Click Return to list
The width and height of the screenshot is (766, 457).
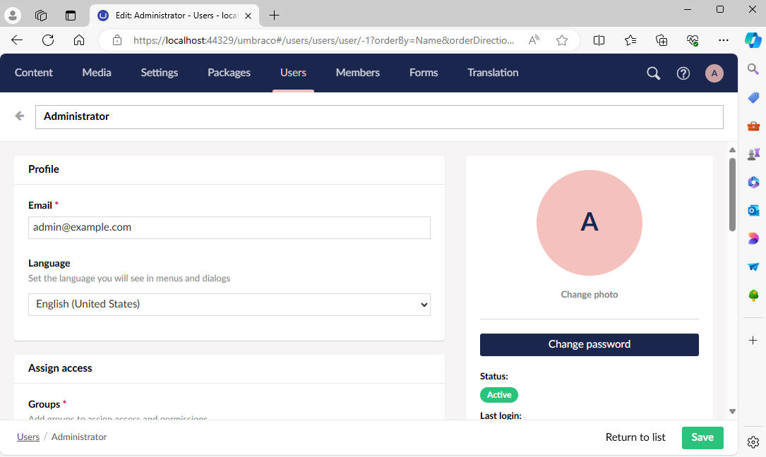(x=635, y=437)
